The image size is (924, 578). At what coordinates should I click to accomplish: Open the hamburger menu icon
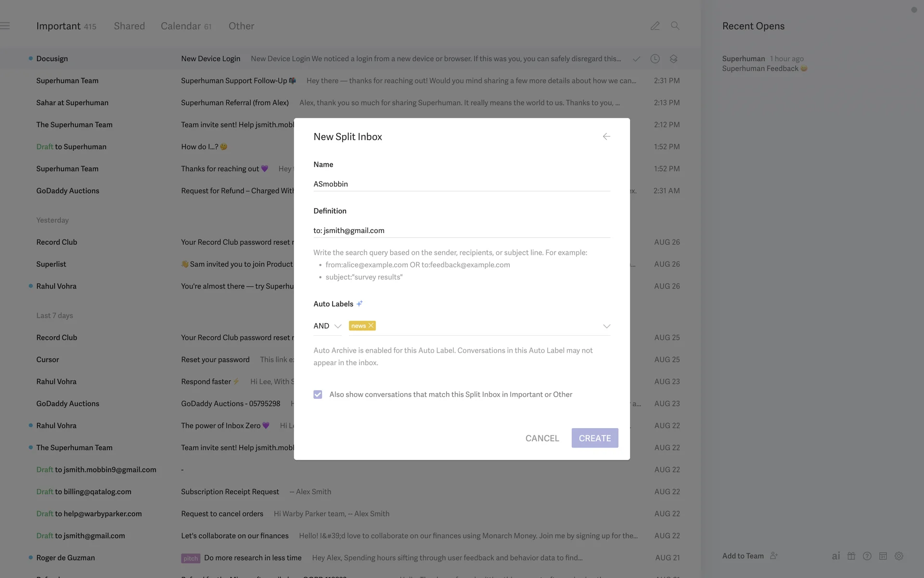(5, 26)
